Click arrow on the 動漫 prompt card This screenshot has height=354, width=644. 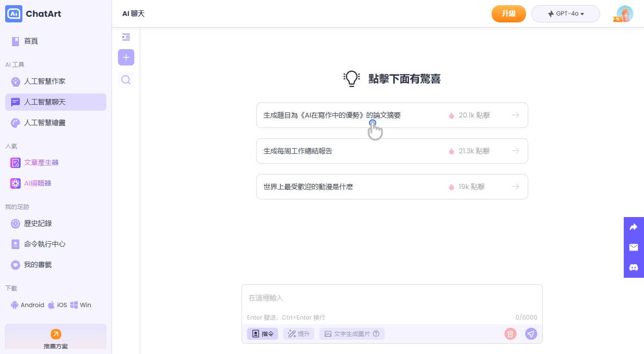tap(515, 186)
